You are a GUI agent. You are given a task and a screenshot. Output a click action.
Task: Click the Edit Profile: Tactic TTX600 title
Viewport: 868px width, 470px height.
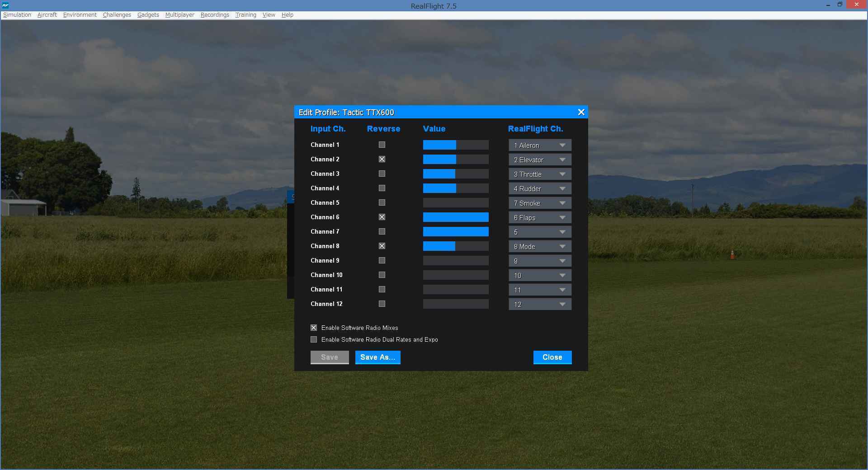click(x=346, y=112)
